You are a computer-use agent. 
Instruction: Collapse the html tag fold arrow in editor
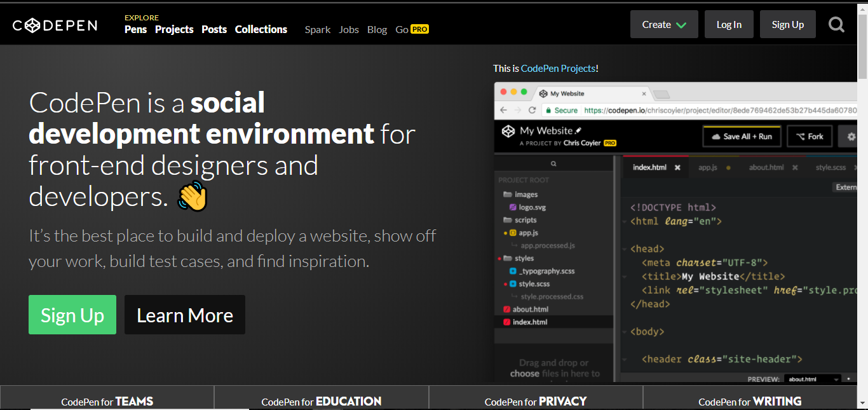(x=625, y=222)
